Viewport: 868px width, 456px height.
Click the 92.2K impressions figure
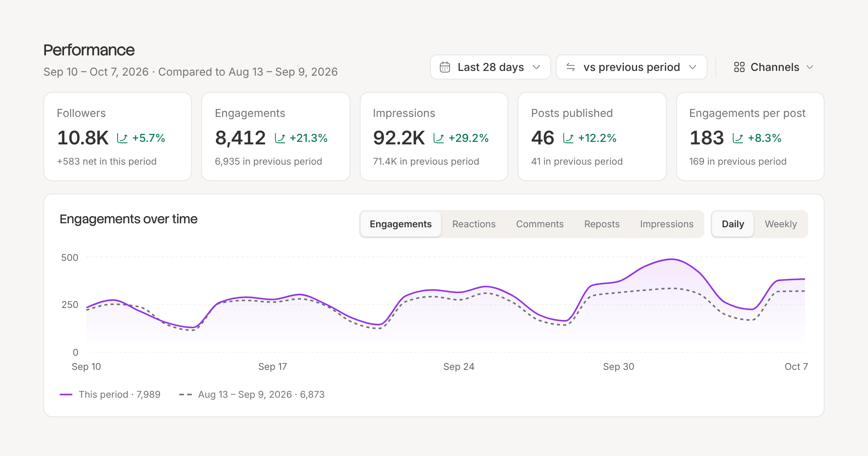click(x=399, y=138)
